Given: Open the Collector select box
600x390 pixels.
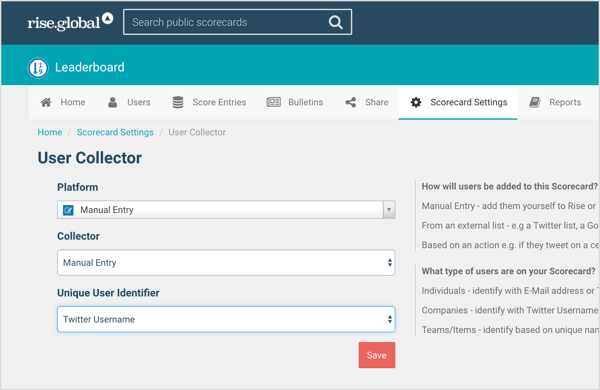Looking at the screenshot, I should [x=226, y=263].
